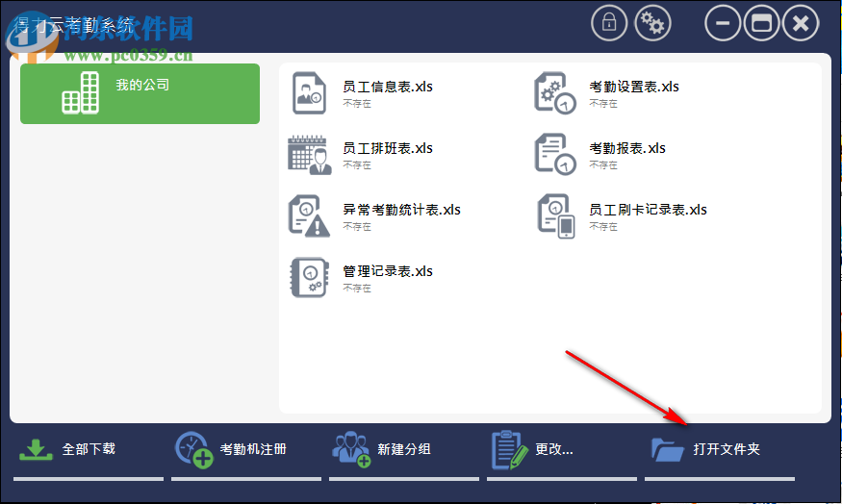This screenshot has width=842, height=504.
Task: Click the 打开文件夹 button label
Action: (727, 449)
